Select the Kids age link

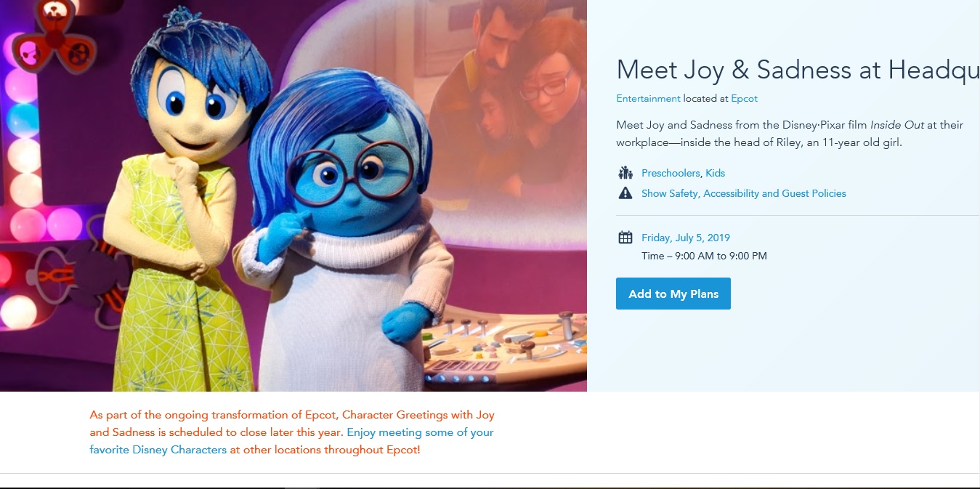[715, 173]
